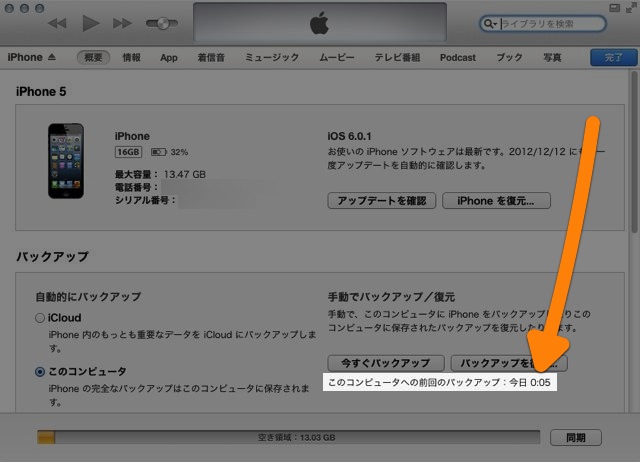Open the 着信音 tab
This screenshot has height=462, width=640.
point(211,58)
